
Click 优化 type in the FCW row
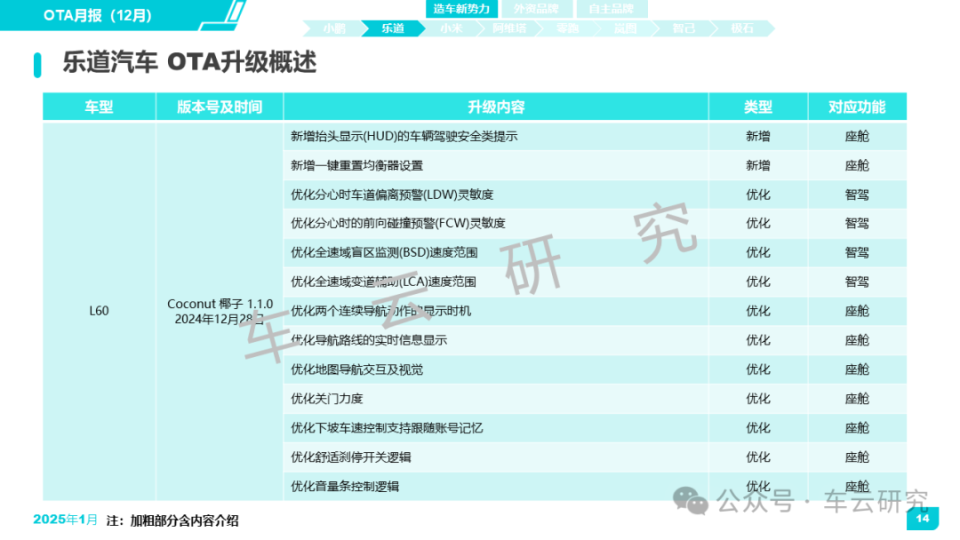[758, 223]
